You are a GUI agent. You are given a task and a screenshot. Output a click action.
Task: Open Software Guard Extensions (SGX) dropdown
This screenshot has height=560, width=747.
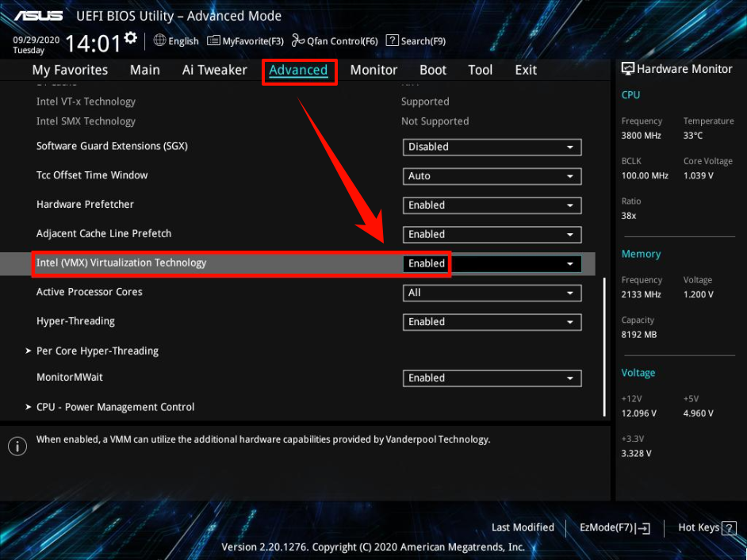[492, 147]
